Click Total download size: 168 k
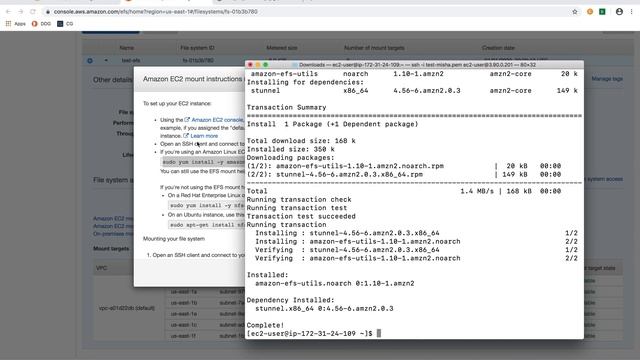Viewport: 640px width, 360px height. click(x=301, y=141)
